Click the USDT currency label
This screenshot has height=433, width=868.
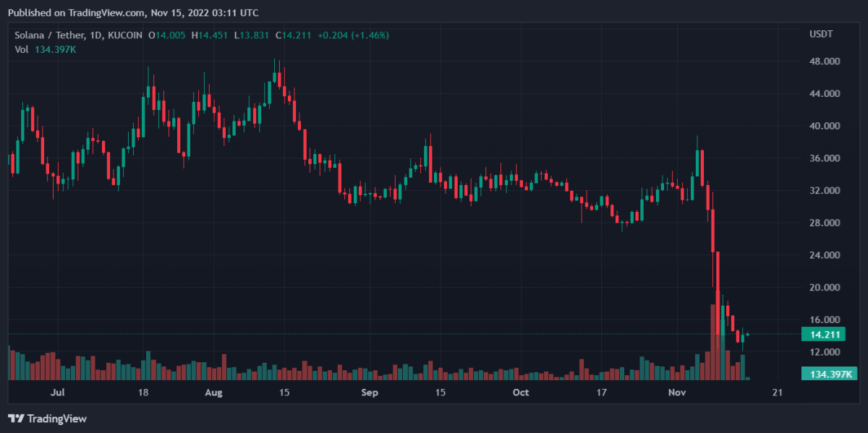tap(821, 35)
